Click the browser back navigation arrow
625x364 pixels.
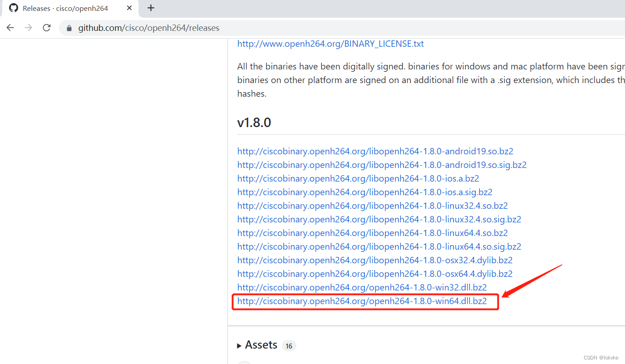tap(10, 28)
